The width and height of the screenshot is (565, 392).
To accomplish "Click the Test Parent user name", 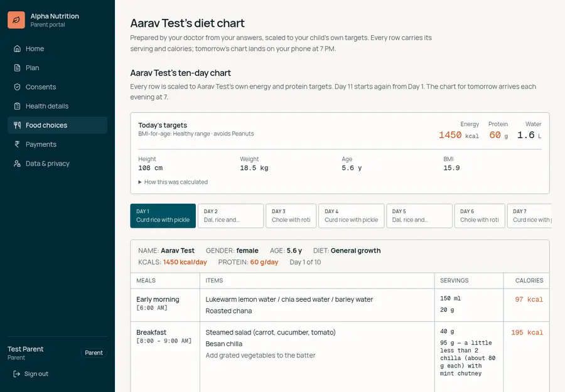I will coord(26,349).
